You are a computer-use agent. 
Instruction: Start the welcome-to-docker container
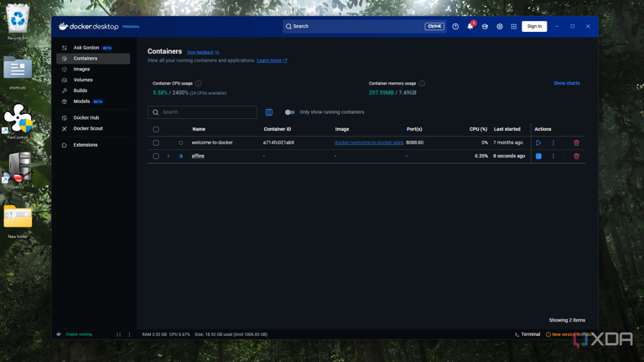(538, 142)
